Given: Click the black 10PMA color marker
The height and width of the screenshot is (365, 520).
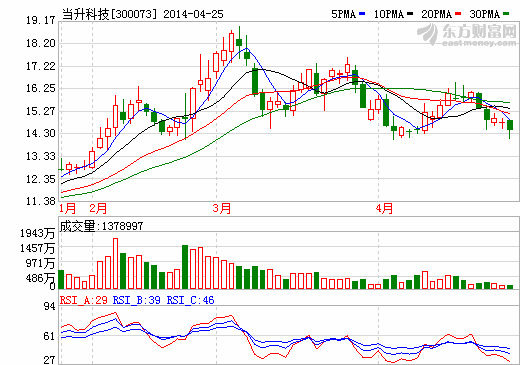Looking at the screenshot, I should pyautogui.click(x=410, y=14).
